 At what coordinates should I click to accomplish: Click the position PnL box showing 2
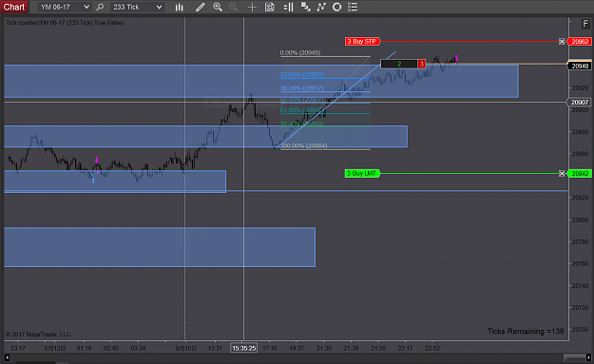click(x=399, y=64)
